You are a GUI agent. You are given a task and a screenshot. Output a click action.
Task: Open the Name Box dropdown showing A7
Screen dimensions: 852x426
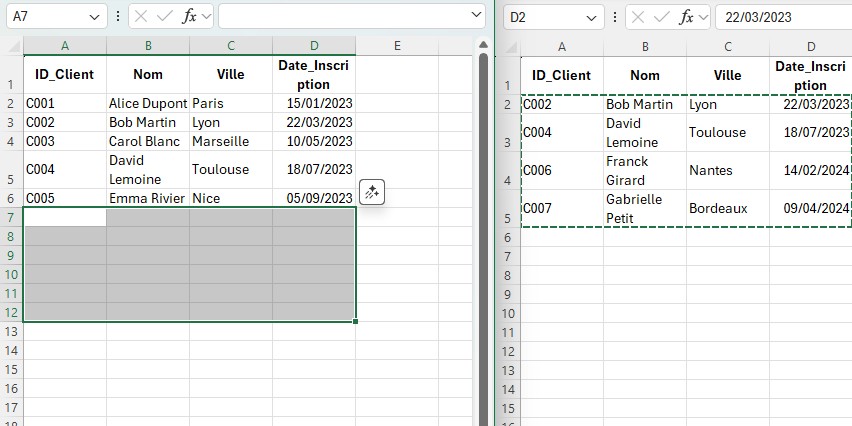coord(93,17)
